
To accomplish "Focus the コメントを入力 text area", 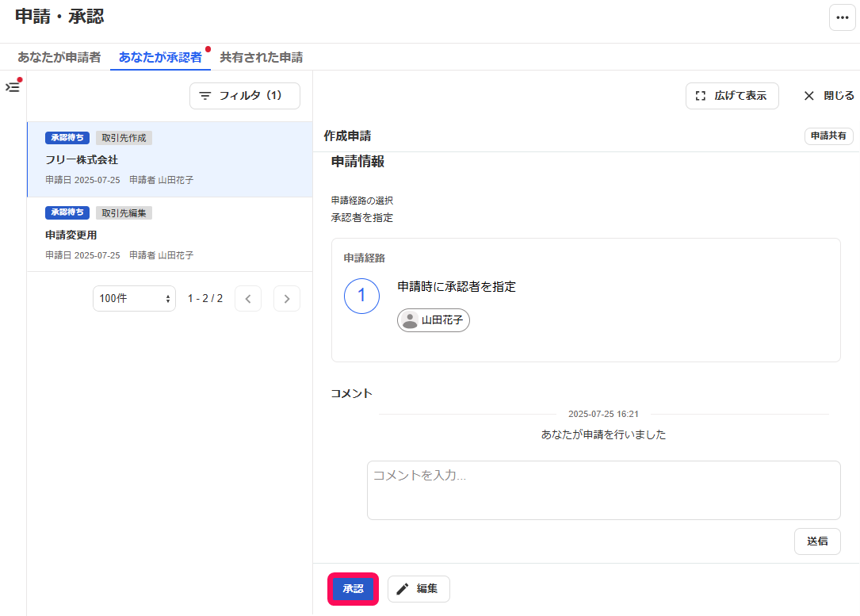I will pyautogui.click(x=603, y=491).
